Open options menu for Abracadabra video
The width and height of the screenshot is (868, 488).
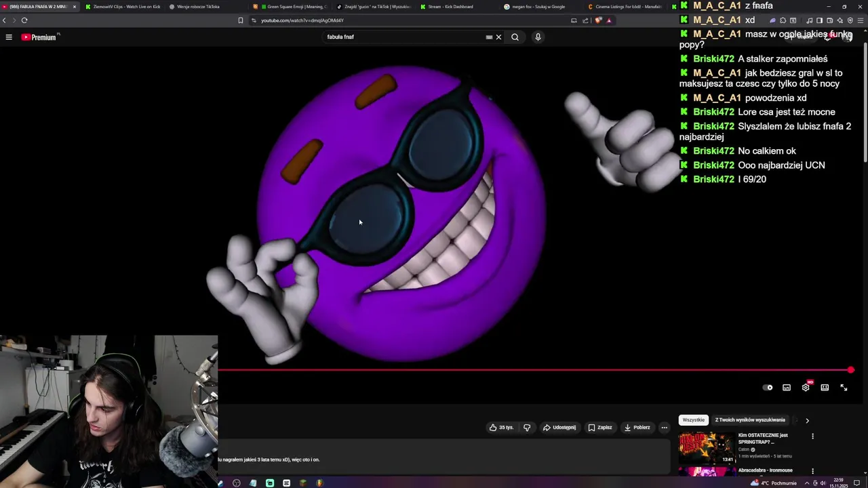click(x=812, y=471)
